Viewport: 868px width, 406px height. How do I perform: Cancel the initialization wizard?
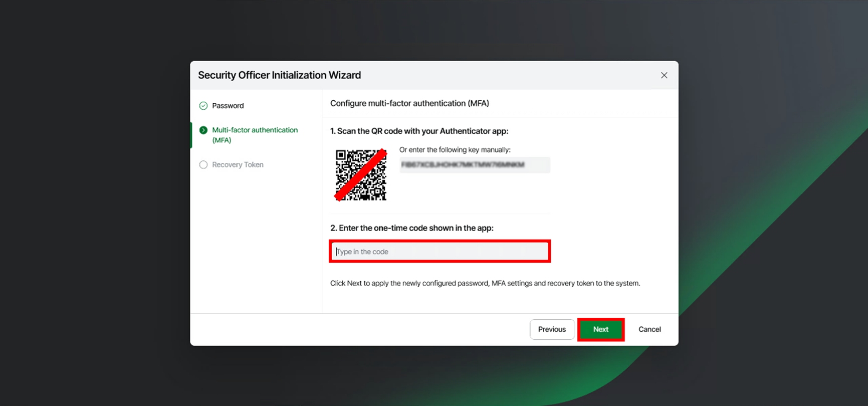pyautogui.click(x=649, y=329)
